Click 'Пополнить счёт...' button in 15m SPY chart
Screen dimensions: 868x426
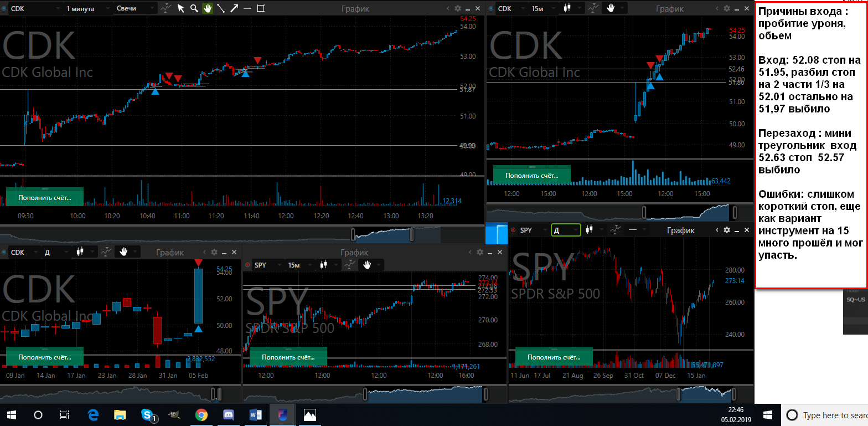click(x=288, y=357)
